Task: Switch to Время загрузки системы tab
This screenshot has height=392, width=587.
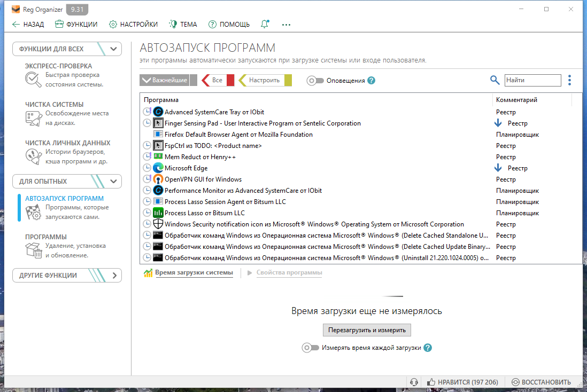Action: pos(194,273)
